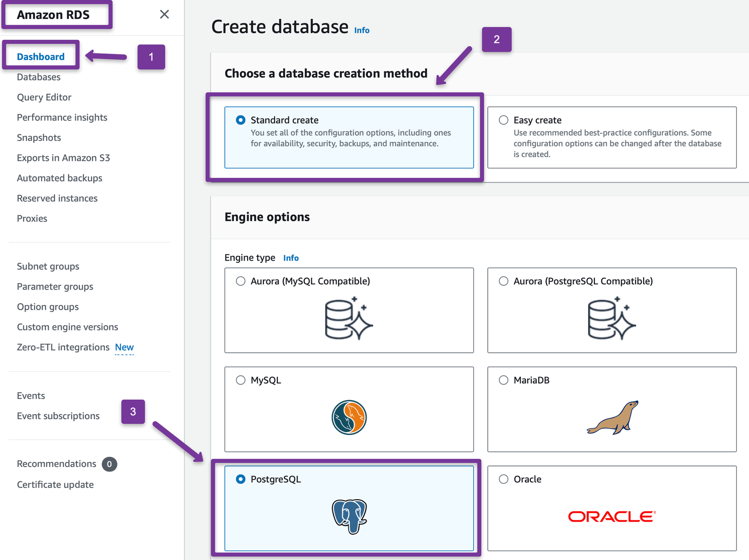Click the Info link beside Create database

(x=361, y=30)
